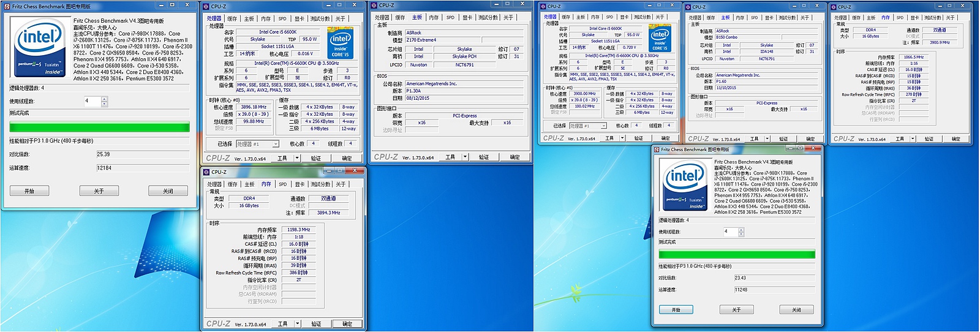This screenshot has height=332, width=980.
Task: Click memory frequency value 1066.5 MHz
Action: 913,57
